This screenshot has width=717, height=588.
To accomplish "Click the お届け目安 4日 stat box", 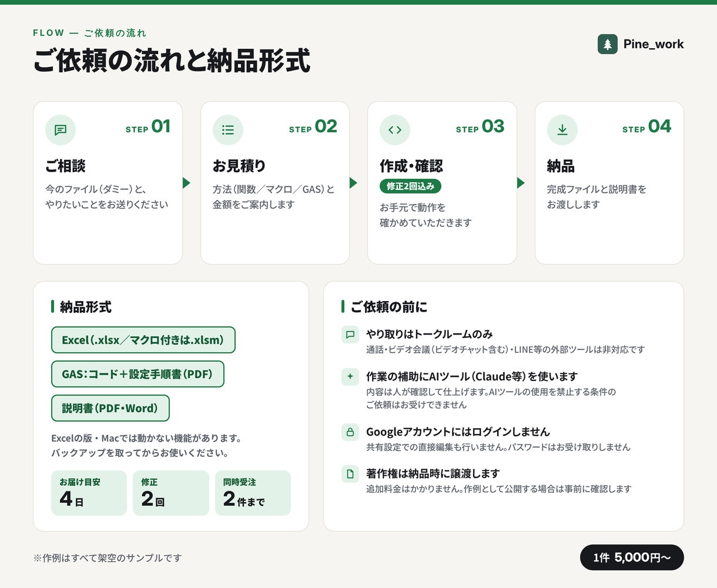I will 89,493.
